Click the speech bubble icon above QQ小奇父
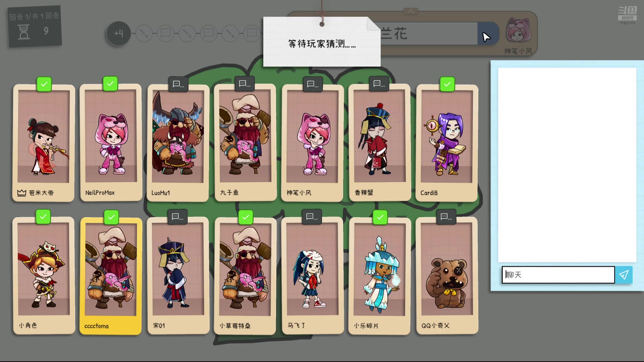Screen dimensions: 644x362 pyautogui.click(x=446, y=217)
